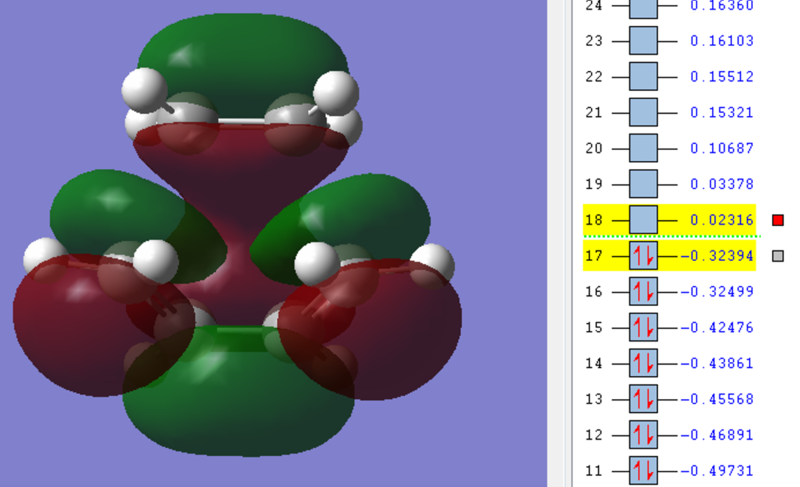Screen dimensions: 800x487
Task: Click orbital number label 14
Action: (594, 363)
